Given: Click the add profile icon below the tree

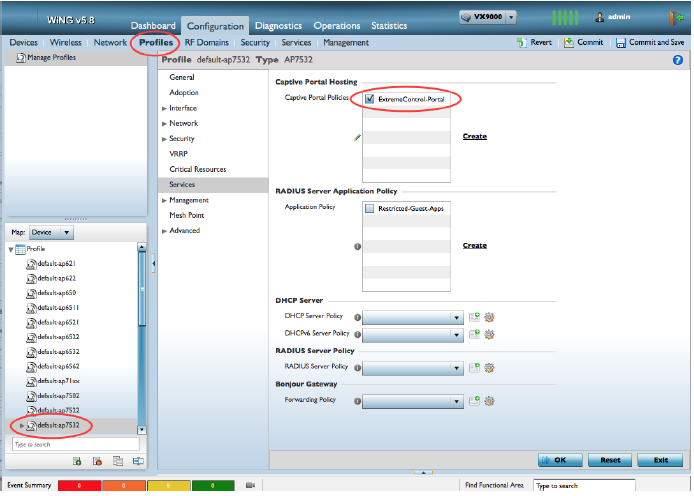Looking at the screenshot, I should [77, 461].
